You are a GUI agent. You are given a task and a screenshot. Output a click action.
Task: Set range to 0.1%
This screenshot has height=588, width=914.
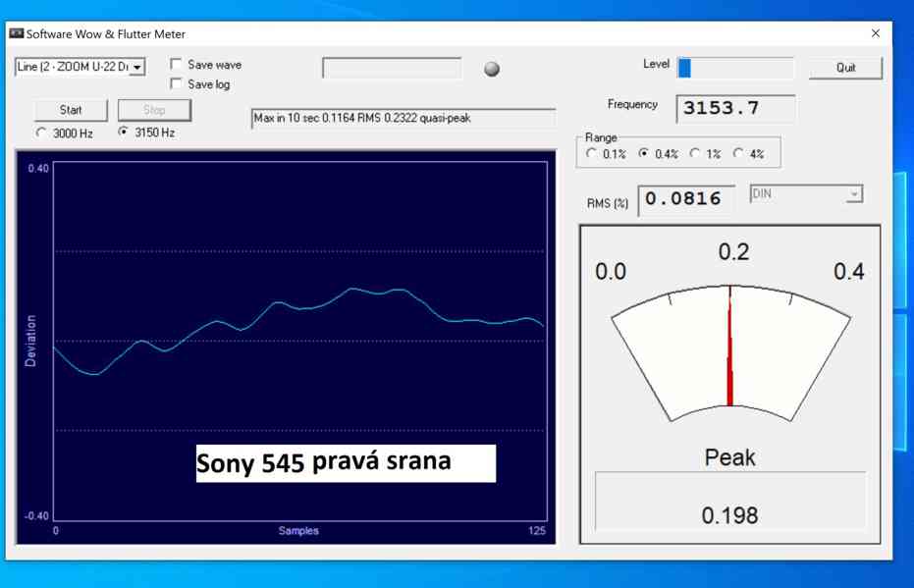point(591,154)
